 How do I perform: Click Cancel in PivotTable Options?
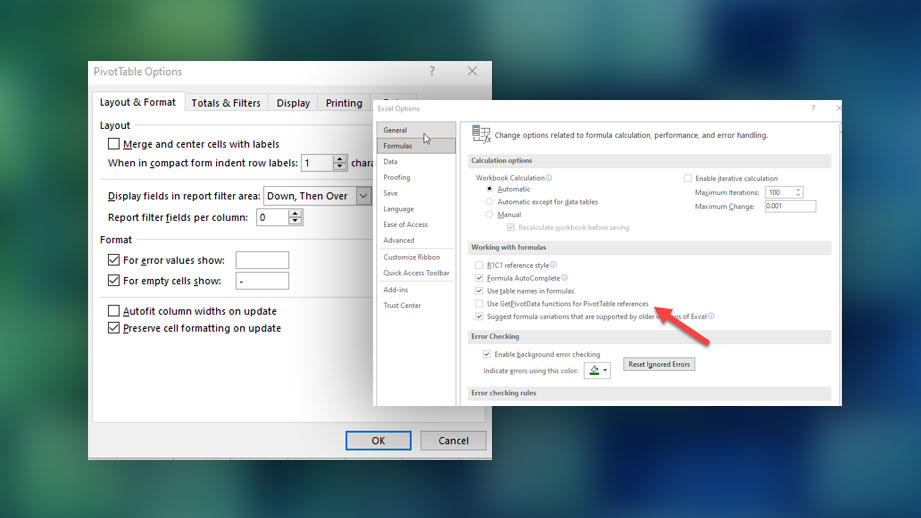[x=453, y=440]
